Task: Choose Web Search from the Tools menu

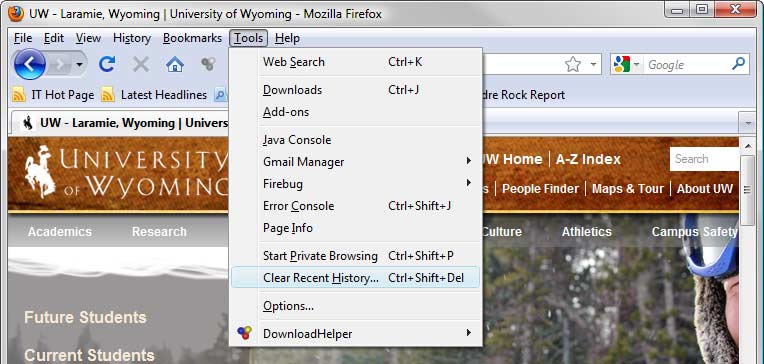Action: pos(356,62)
